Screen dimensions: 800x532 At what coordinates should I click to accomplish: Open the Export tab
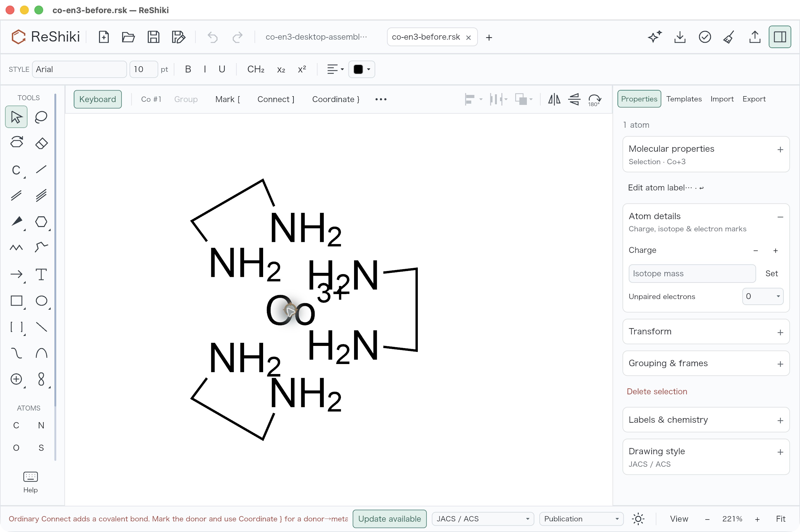coord(753,99)
